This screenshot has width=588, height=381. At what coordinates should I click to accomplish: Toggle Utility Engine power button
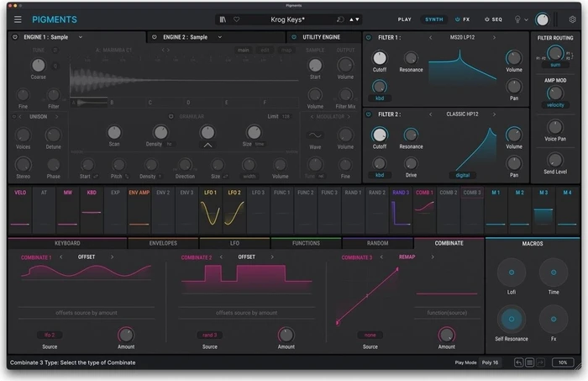(x=294, y=37)
